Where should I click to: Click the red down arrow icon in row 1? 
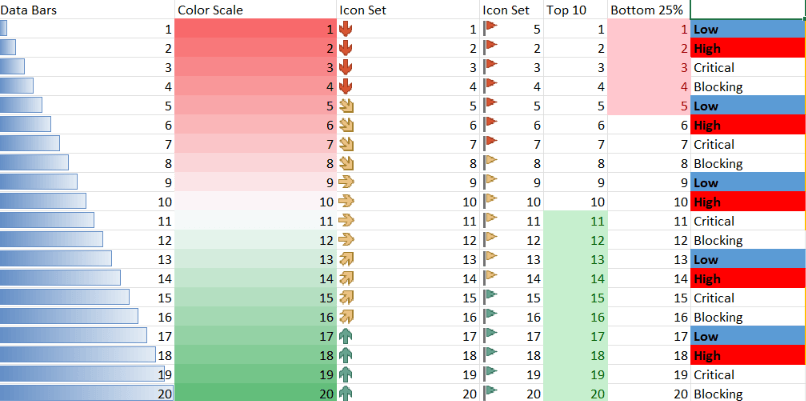(346, 30)
